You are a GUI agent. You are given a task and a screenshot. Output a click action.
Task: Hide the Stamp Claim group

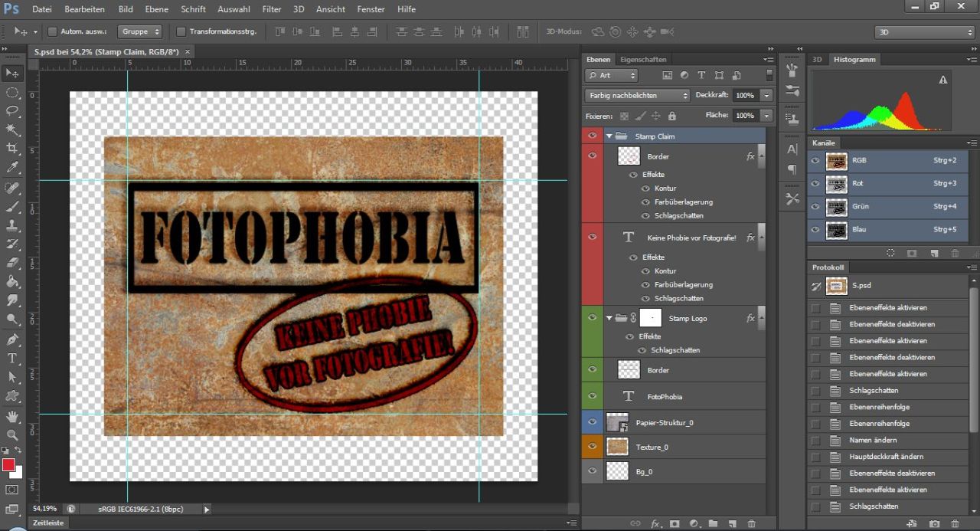(x=592, y=136)
